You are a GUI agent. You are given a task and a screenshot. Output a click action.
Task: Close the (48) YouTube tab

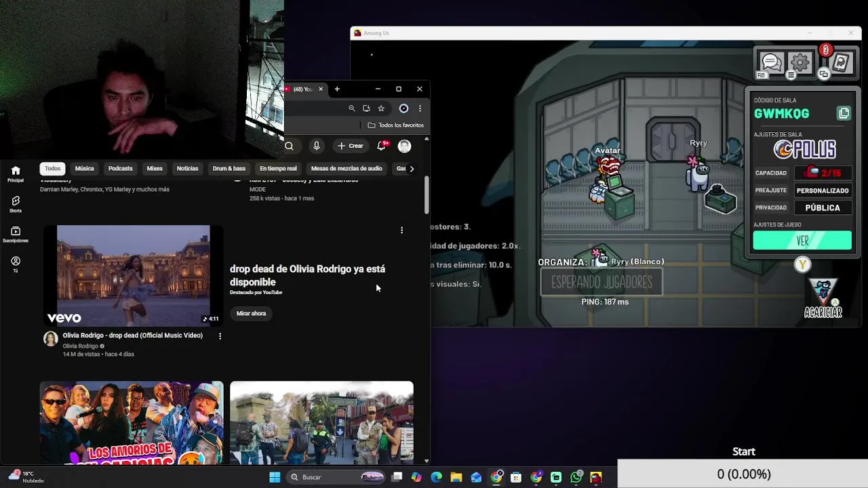321,89
